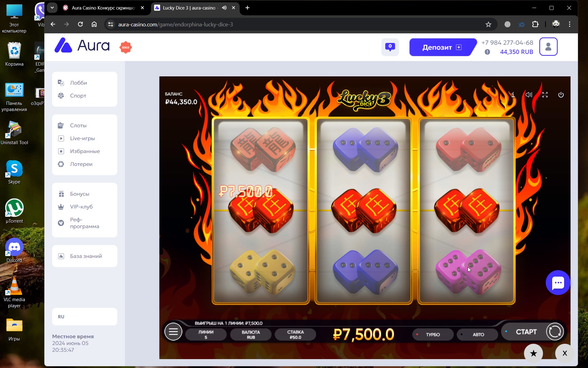This screenshot has width=588, height=368.
Task: Mute the Lucky Dice game sound
Action: pos(529,95)
